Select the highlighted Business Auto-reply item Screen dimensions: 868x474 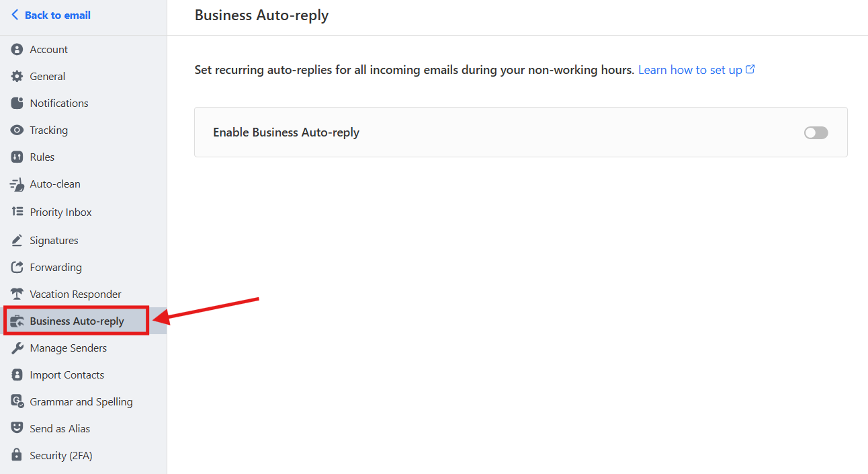click(76, 321)
